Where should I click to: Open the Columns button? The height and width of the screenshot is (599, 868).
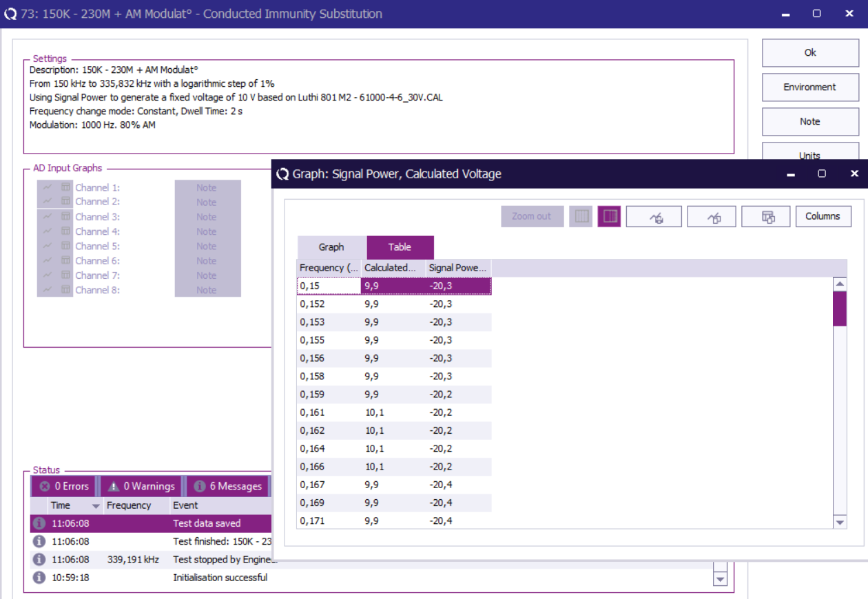pos(823,216)
